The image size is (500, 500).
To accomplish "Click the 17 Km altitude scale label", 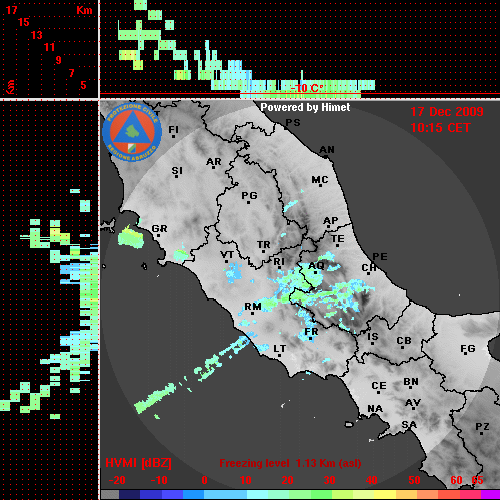I will [x=12, y=10].
